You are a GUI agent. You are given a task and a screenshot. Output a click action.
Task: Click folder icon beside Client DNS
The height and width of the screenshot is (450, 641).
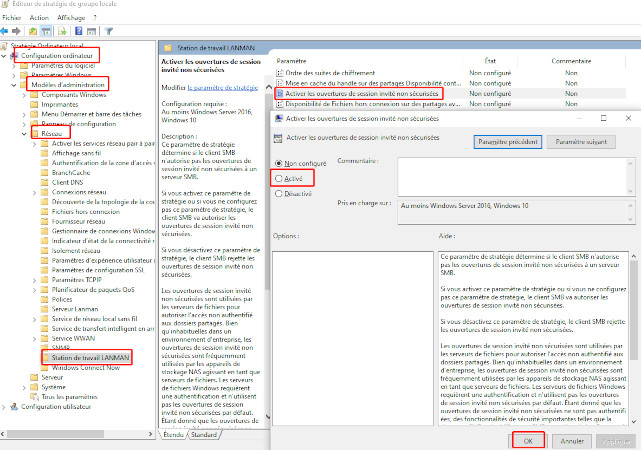pyautogui.click(x=45, y=182)
